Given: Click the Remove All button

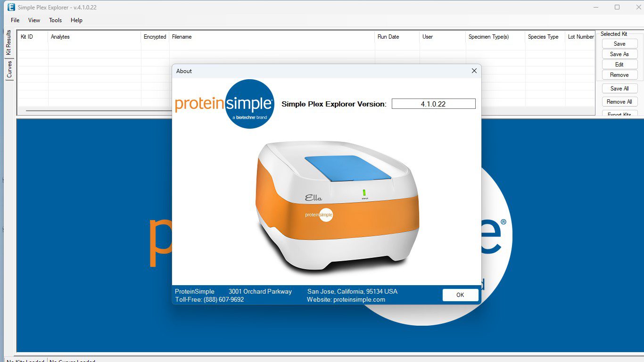Looking at the screenshot, I should point(619,101).
